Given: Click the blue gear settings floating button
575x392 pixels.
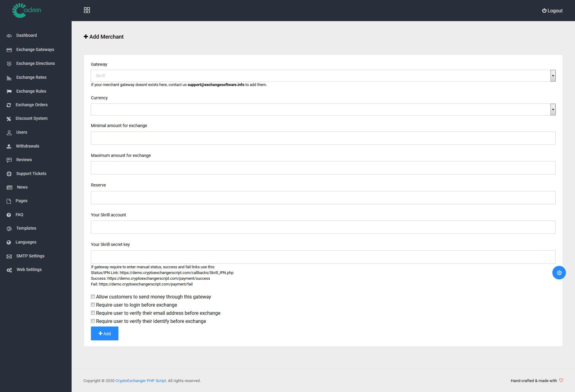Looking at the screenshot, I should [x=559, y=273].
